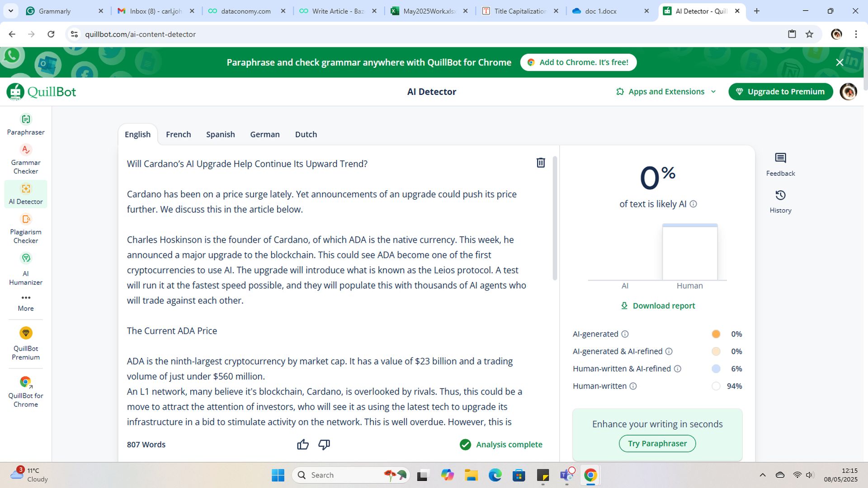Open the Feedback panel
Image resolution: width=868 pixels, height=488 pixels.
[x=780, y=165]
